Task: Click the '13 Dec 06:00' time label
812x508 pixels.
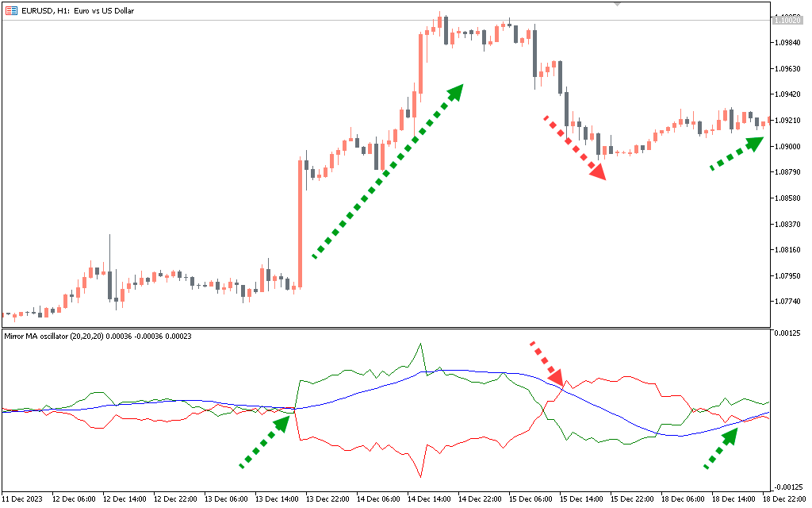Action: (226, 498)
